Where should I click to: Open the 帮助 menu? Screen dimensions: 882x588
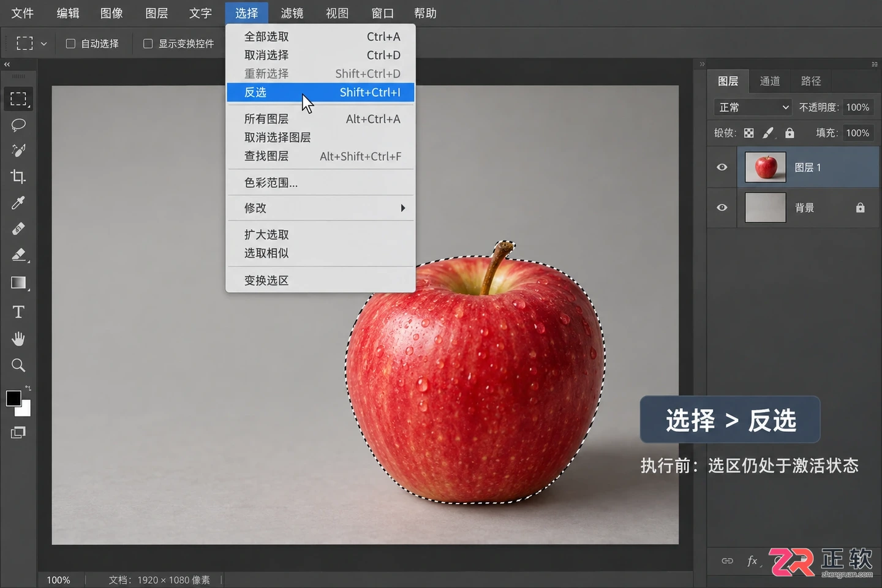(425, 13)
